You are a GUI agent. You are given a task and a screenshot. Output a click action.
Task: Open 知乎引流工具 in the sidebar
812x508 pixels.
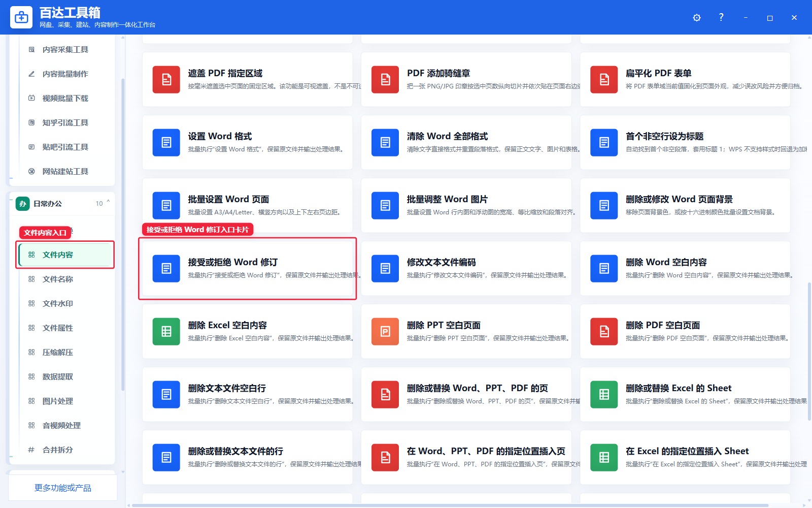point(65,122)
